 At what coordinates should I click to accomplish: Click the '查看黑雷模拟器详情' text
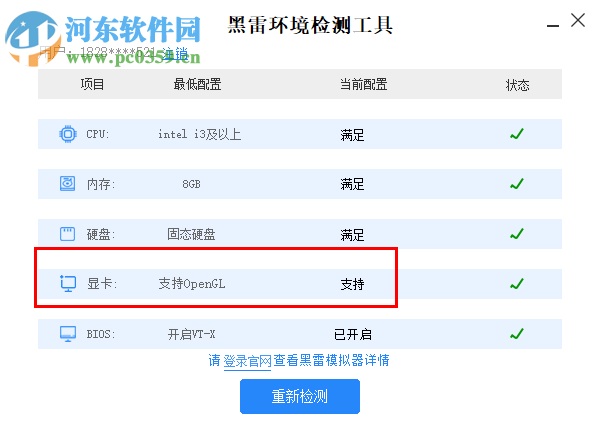pyautogui.click(x=331, y=360)
